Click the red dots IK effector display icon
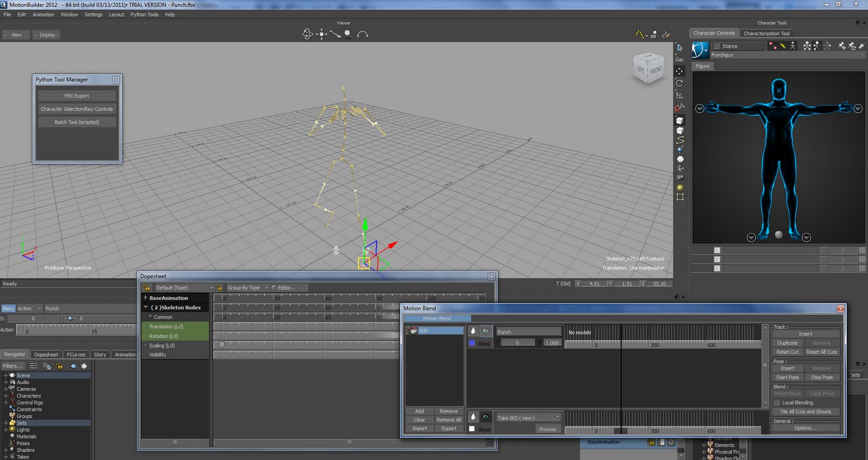The width and height of the screenshot is (868, 460). [x=773, y=46]
